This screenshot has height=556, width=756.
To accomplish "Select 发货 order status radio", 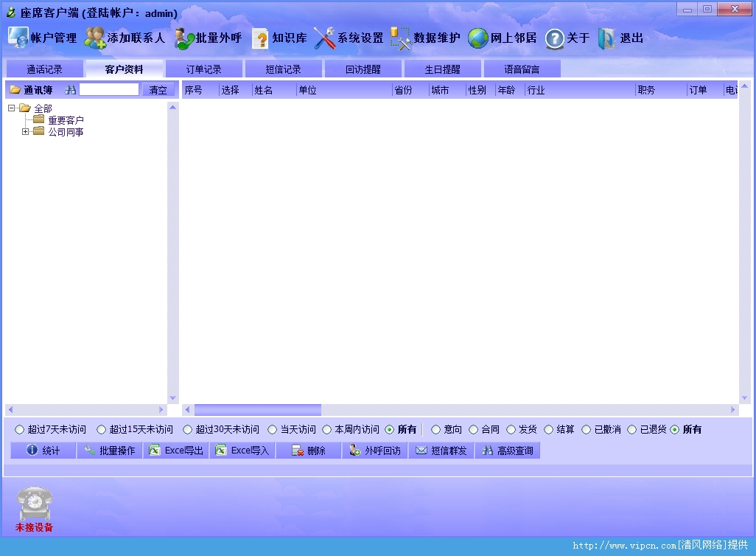I will [511, 430].
